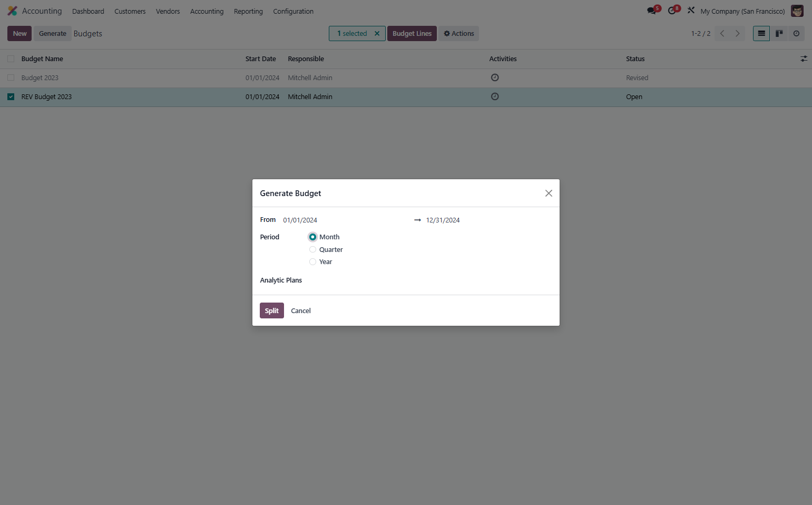Viewport: 812px width, 505px height.
Task: Uncheck the REV Budget 2023 checkbox
Action: pos(11,96)
